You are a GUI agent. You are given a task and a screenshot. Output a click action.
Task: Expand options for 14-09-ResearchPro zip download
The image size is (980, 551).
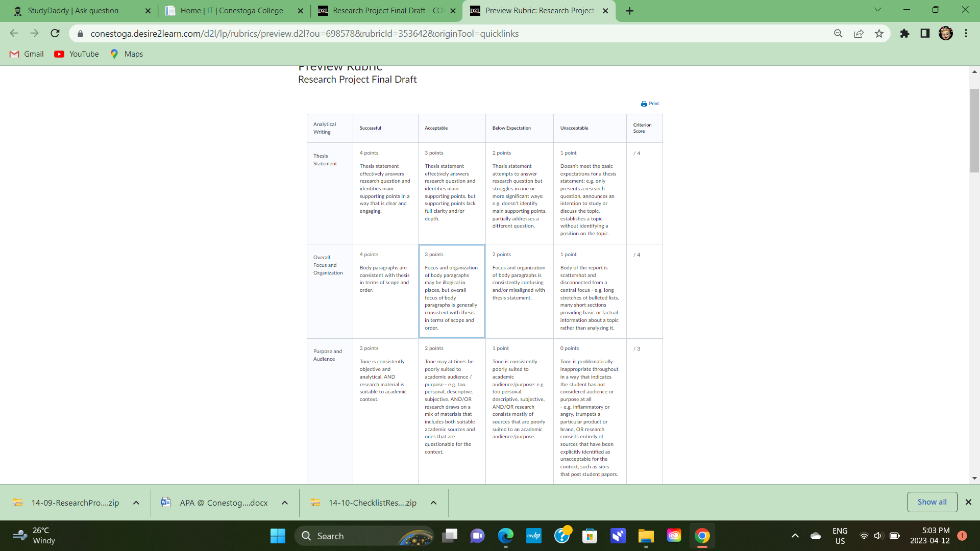tap(136, 503)
